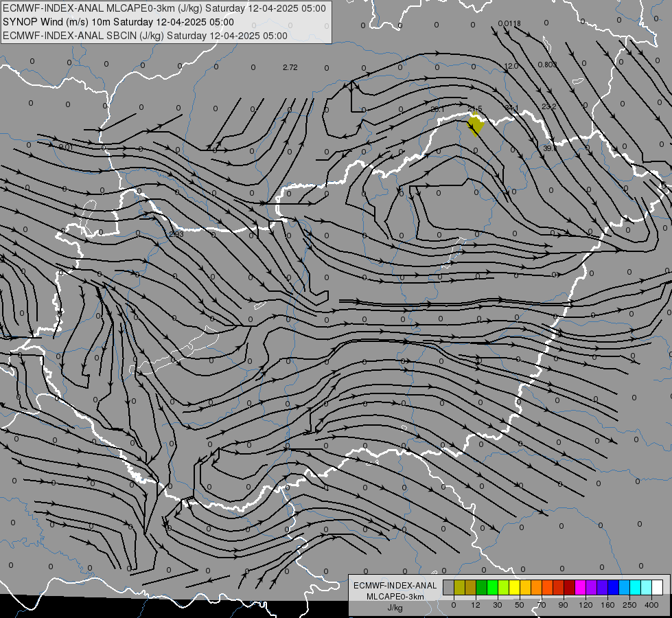The width and height of the screenshot is (672, 618).
Task: Select the magenta legend swatch
Action: pyautogui.click(x=580, y=587)
